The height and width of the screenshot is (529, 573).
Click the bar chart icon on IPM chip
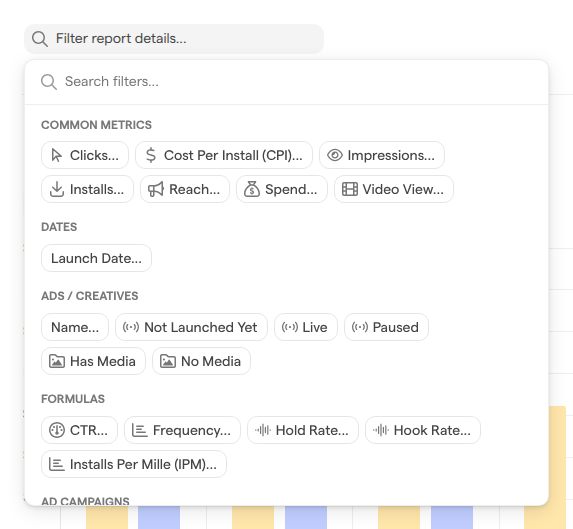[x=57, y=464]
